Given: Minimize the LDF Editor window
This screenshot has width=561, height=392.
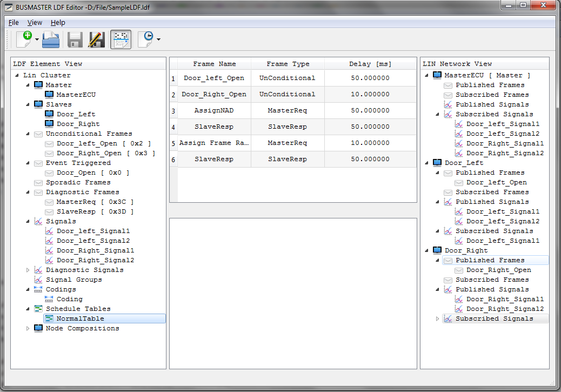Looking at the screenshot, I should tap(509, 5).
